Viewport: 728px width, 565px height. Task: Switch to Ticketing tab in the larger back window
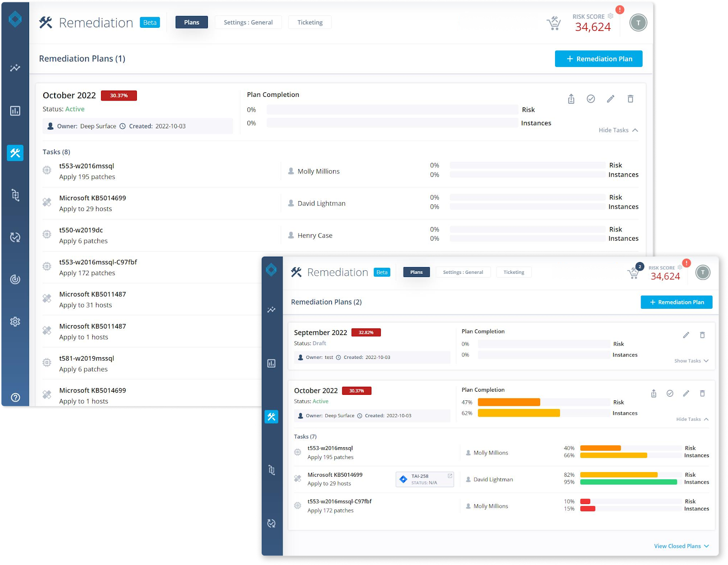(x=310, y=22)
